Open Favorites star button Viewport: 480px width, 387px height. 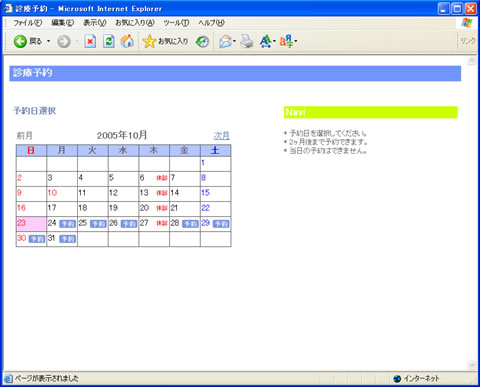point(165,41)
